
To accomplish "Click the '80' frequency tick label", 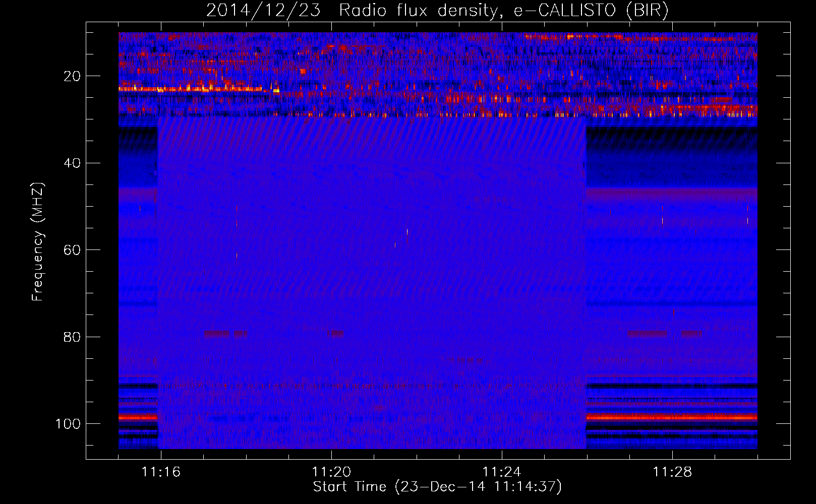I will pyautogui.click(x=72, y=337).
